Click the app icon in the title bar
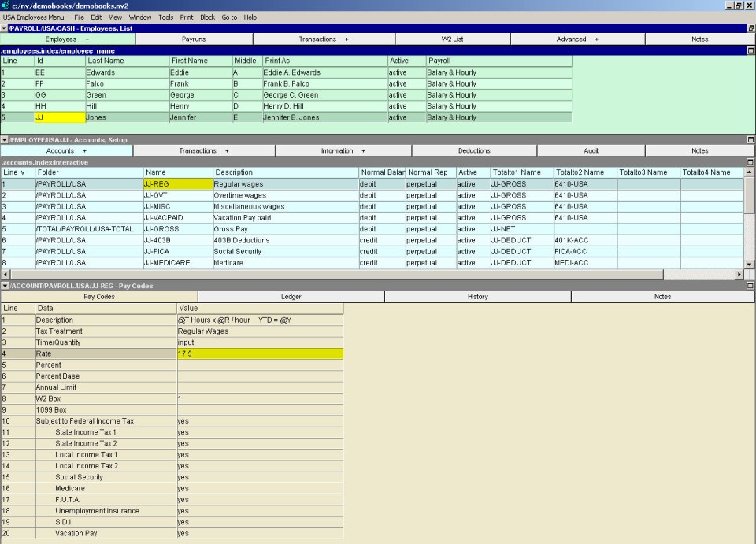This screenshot has width=756, height=544. (6, 6)
